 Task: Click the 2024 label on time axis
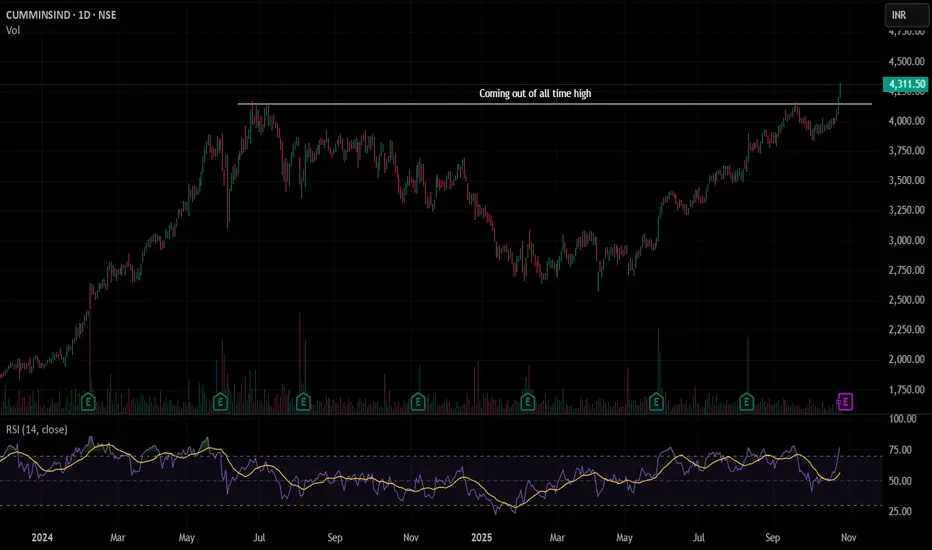[42, 538]
